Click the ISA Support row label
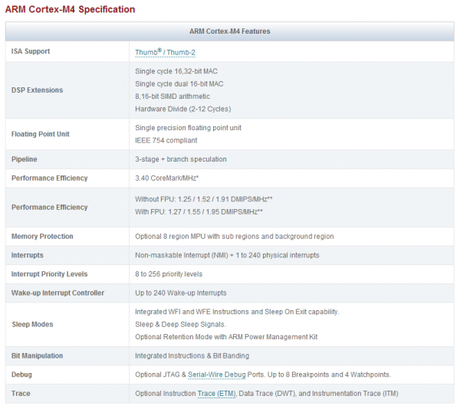Viewport: 460px width, 409px height. tap(31, 51)
